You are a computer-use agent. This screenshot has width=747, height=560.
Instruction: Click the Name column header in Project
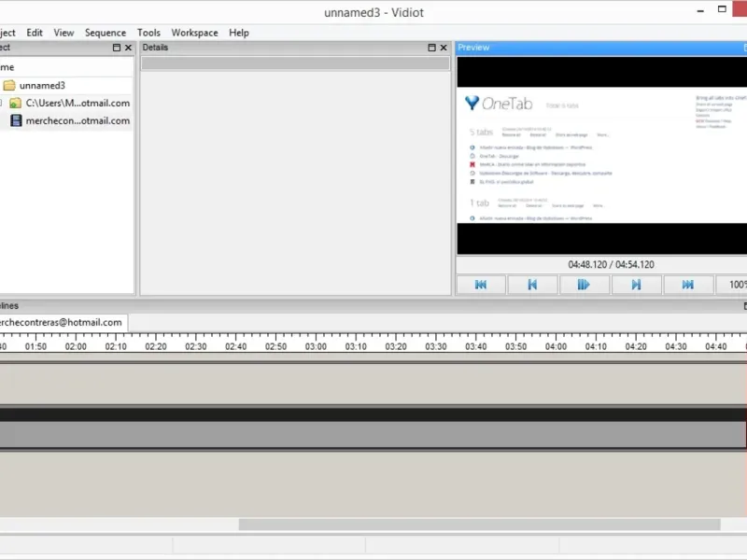[x=66, y=67]
